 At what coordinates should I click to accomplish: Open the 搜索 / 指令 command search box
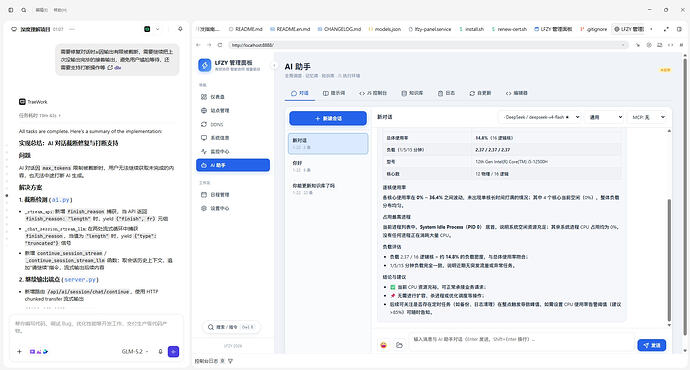[231, 327]
